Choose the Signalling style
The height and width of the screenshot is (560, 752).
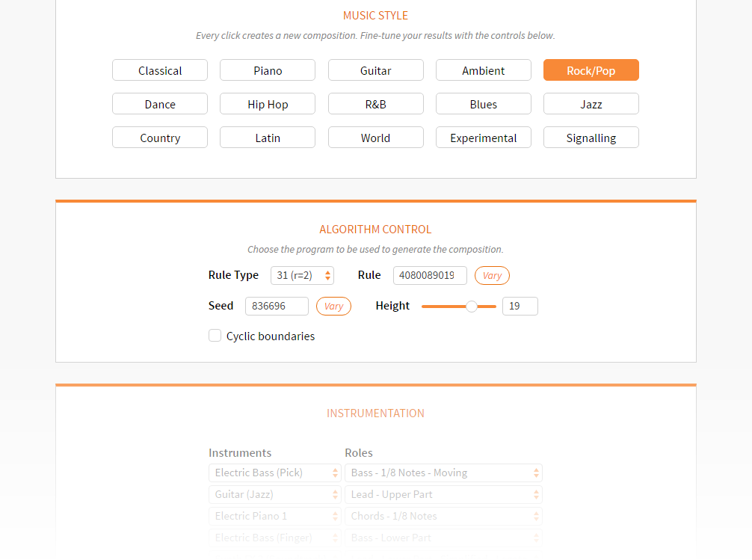(591, 138)
